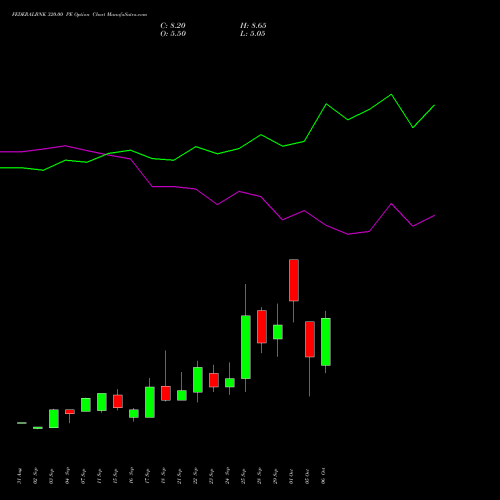Click the '01 Oct' date axis label
Viewport: 500px width, 500px height.
point(291,476)
